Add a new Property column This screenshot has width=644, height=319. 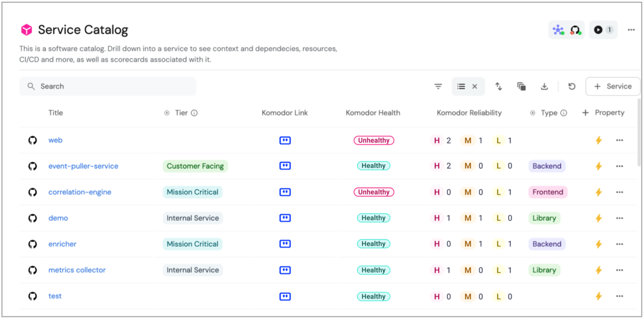pos(603,113)
